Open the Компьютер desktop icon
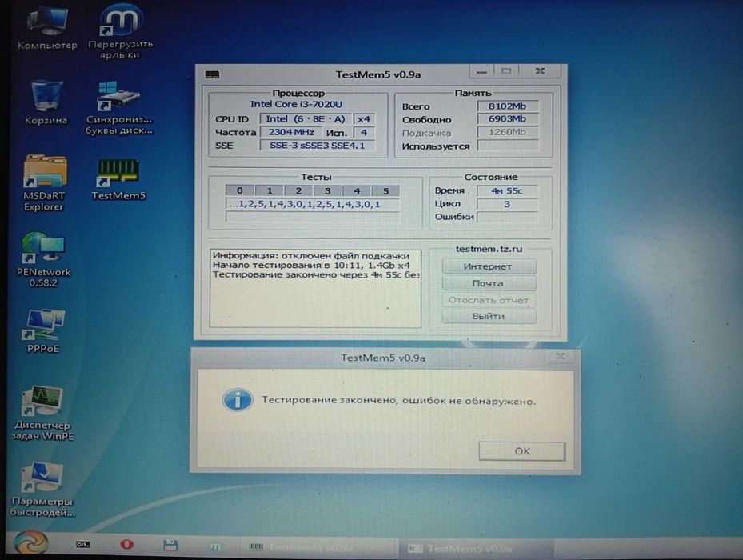The width and height of the screenshot is (743, 560). pyautogui.click(x=46, y=27)
